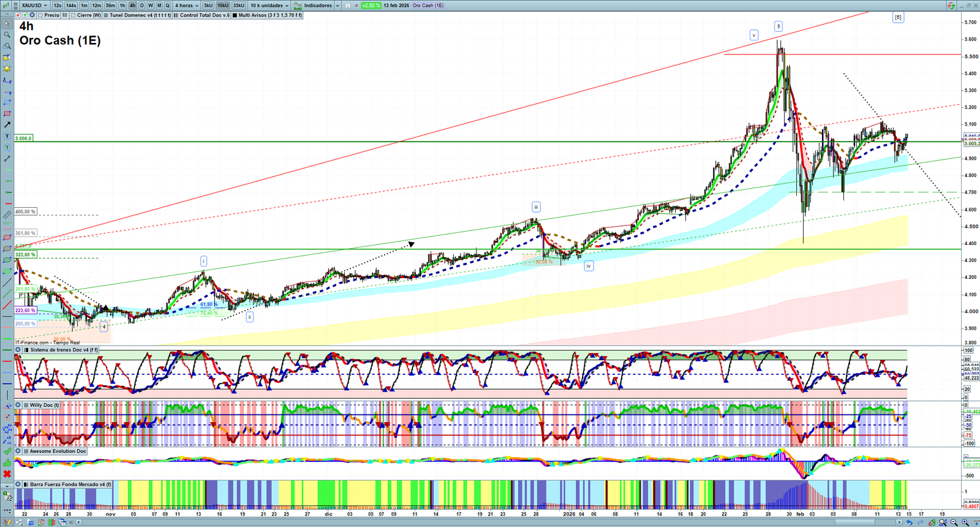Switch to the 1h timeframe

click(x=123, y=6)
